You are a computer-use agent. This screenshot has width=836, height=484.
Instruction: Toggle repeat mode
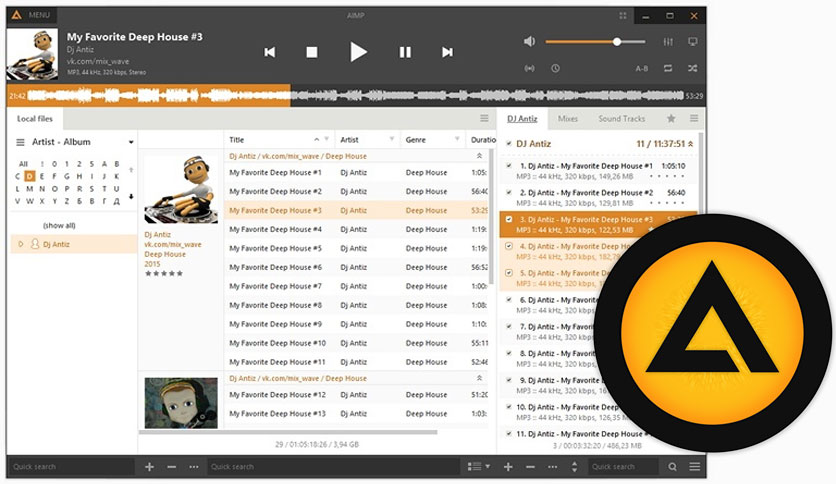[668, 68]
